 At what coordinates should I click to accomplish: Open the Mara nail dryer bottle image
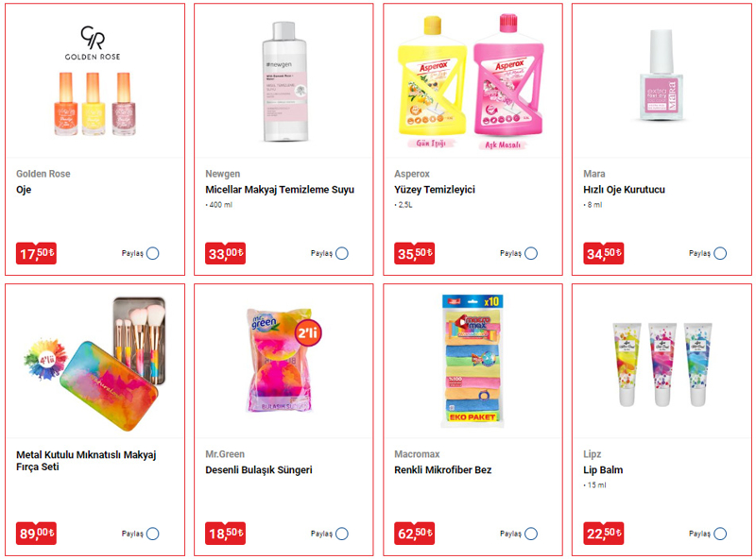[661, 75]
